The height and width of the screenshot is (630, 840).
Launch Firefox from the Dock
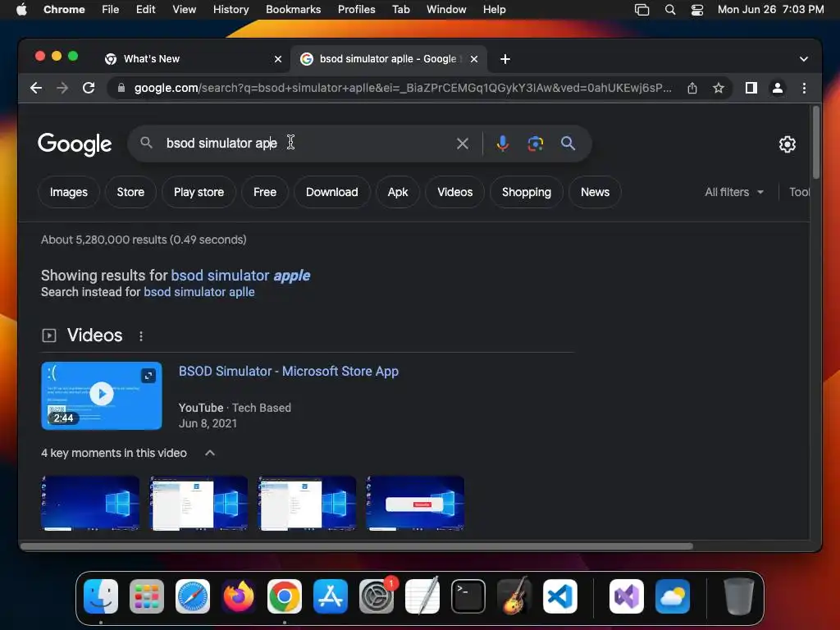pos(239,596)
